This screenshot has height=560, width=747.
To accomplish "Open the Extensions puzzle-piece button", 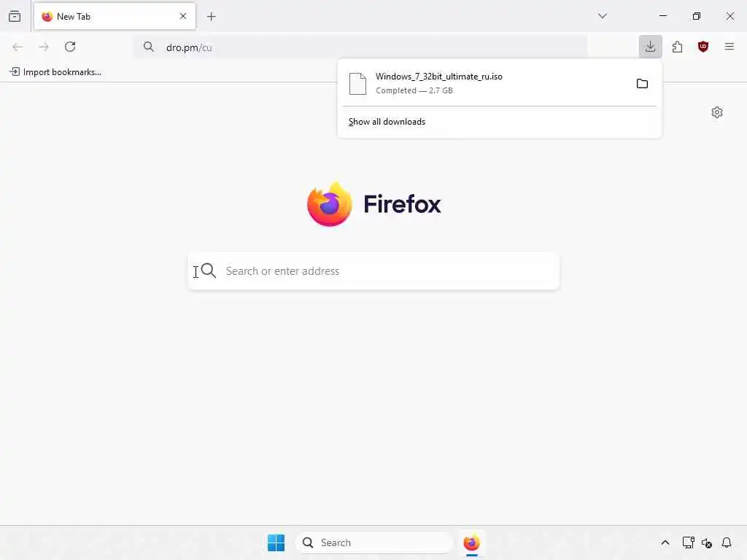I will click(x=677, y=47).
